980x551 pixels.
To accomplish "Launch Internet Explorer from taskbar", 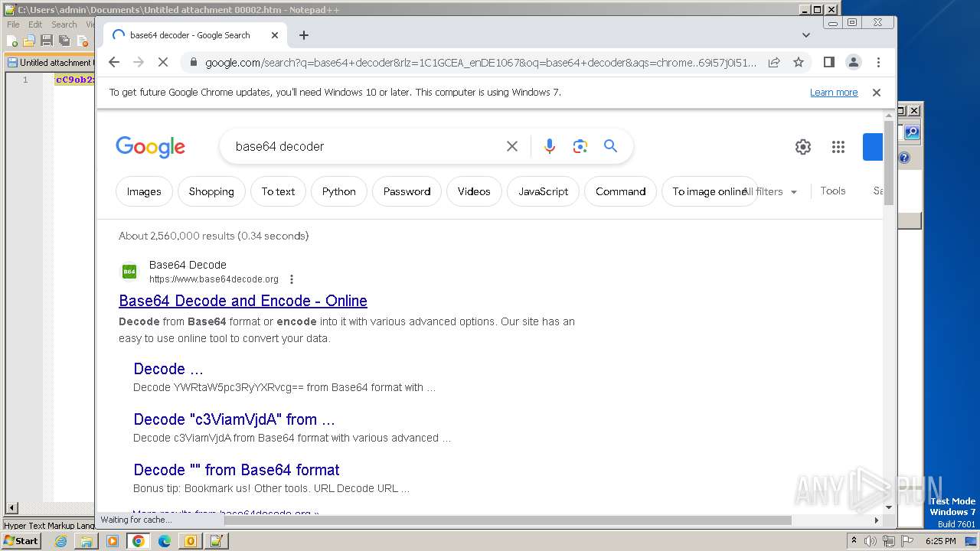I will pos(60,541).
